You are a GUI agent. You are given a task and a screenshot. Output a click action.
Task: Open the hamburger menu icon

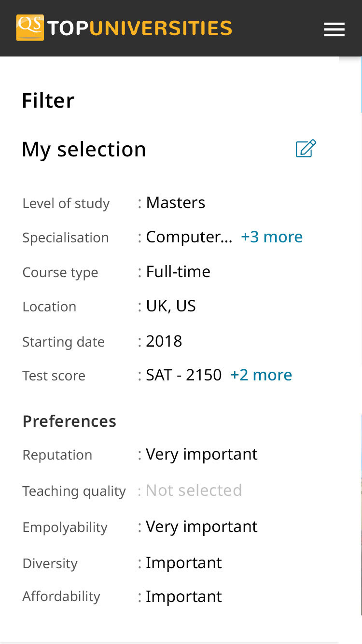pyautogui.click(x=334, y=29)
